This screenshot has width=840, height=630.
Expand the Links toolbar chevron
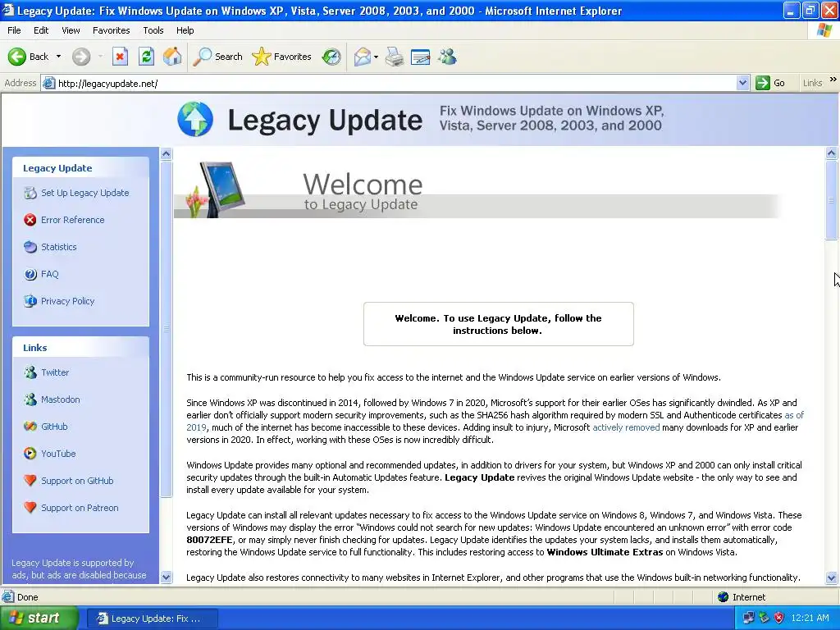coord(833,80)
